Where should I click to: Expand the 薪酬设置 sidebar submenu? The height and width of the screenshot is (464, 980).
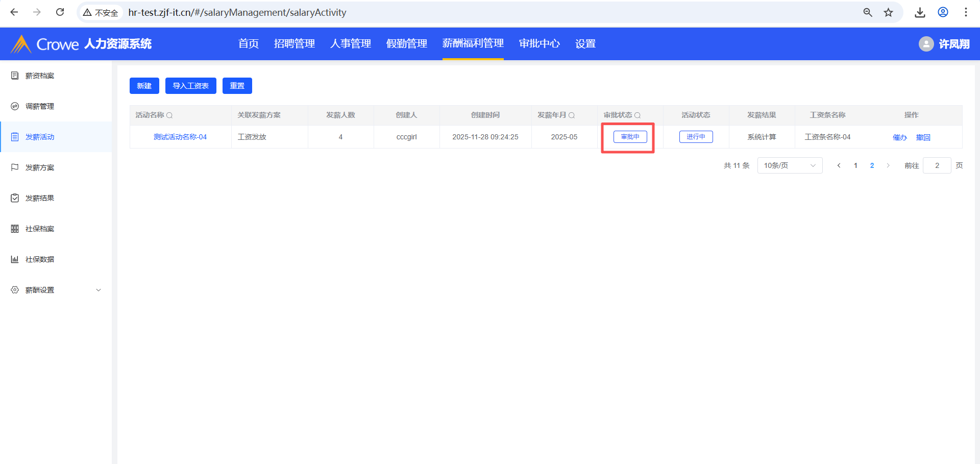(99, 290)
